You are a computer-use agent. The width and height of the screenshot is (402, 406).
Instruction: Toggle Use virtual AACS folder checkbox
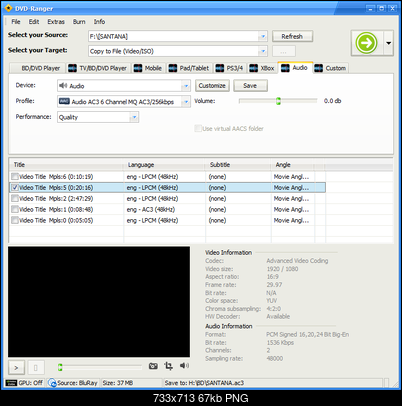(198, 128)
